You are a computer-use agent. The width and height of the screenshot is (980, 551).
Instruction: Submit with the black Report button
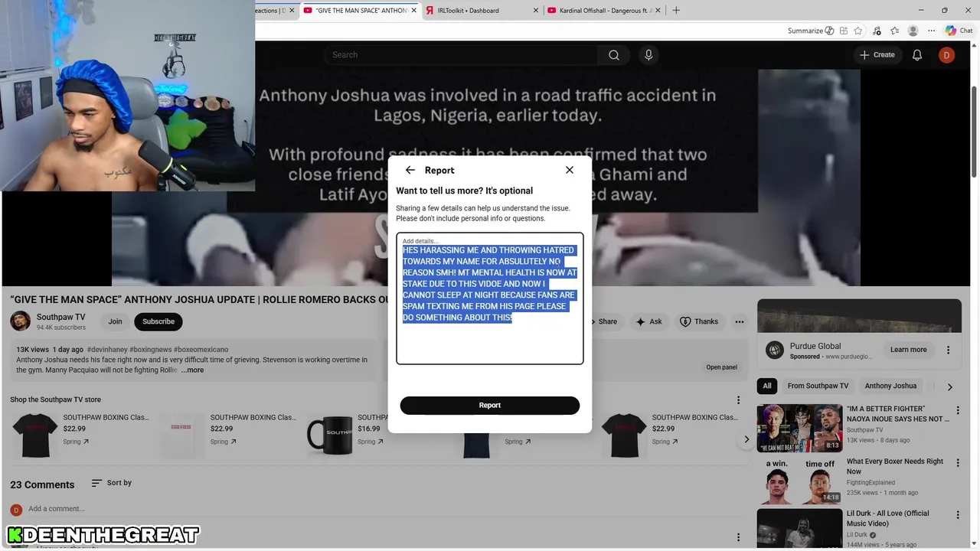(490, 406)
